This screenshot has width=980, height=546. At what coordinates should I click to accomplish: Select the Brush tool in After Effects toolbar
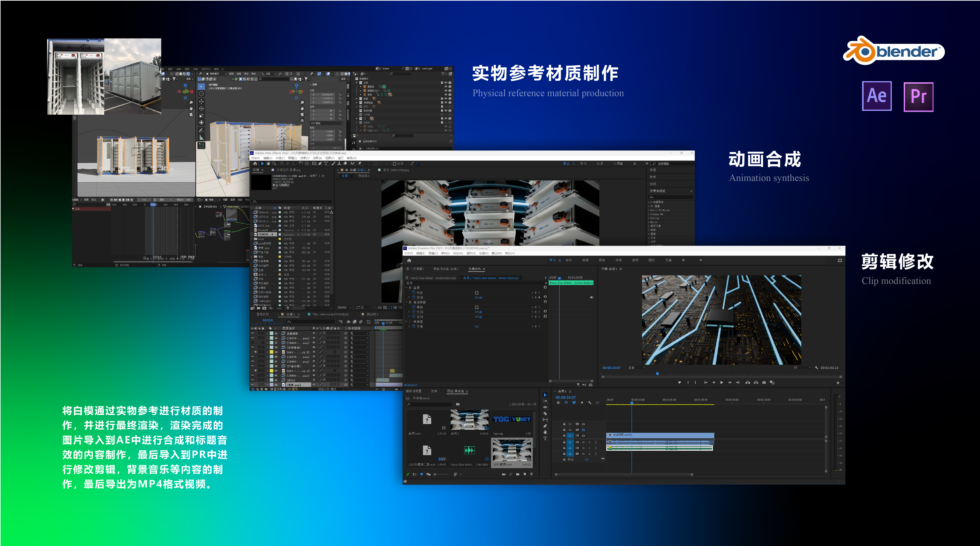333,164
